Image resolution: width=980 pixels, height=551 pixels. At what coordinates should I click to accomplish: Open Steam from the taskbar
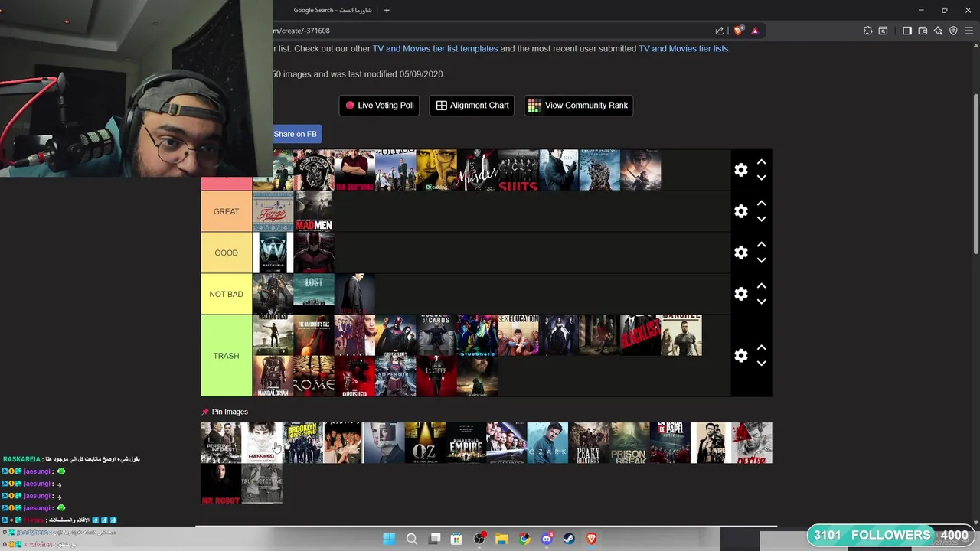point(569,539)
